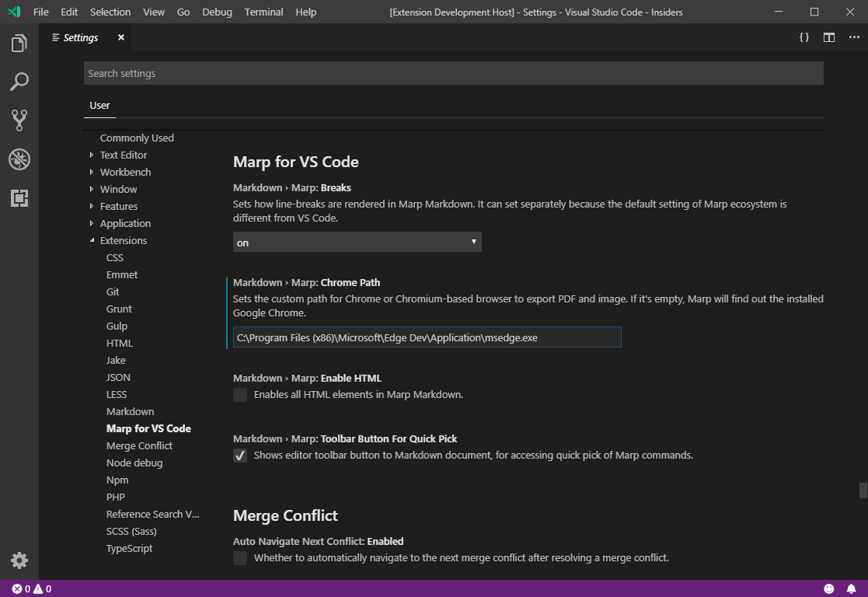The image size is (868, 597).
Task: Disable Enable HTML for Marp Markdown
Action: pos(240,395)
